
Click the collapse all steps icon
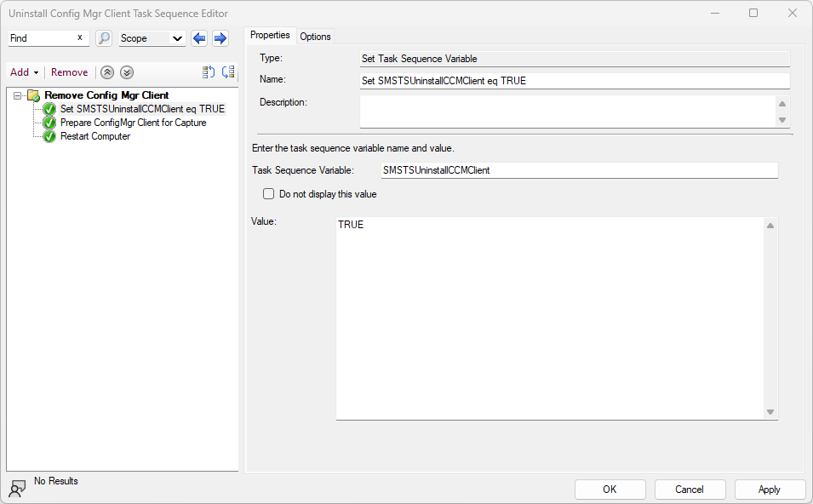coord(228,72)
